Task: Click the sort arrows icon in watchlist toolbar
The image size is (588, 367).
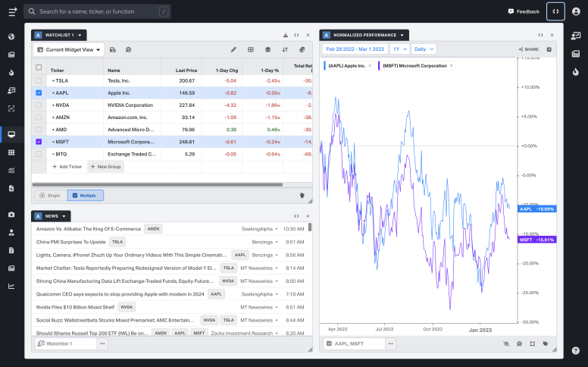Action: coord(285,49)
